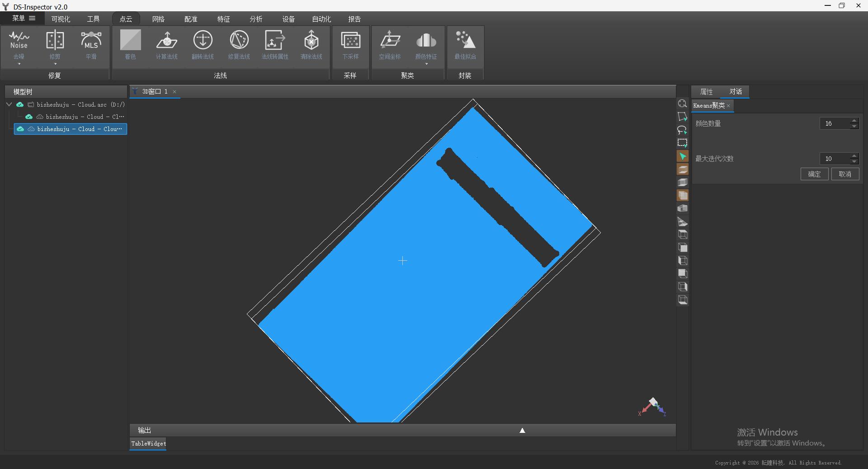
Task: Click the zoom-to-fit magnifier icon
Action: click(683, 103)
